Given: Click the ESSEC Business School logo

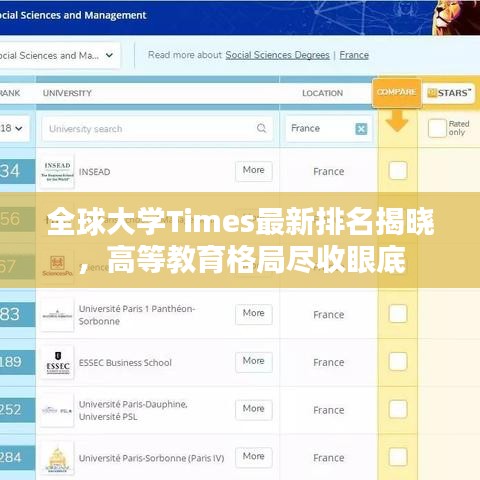Looking at the screenshot, I should click(57, 362).
